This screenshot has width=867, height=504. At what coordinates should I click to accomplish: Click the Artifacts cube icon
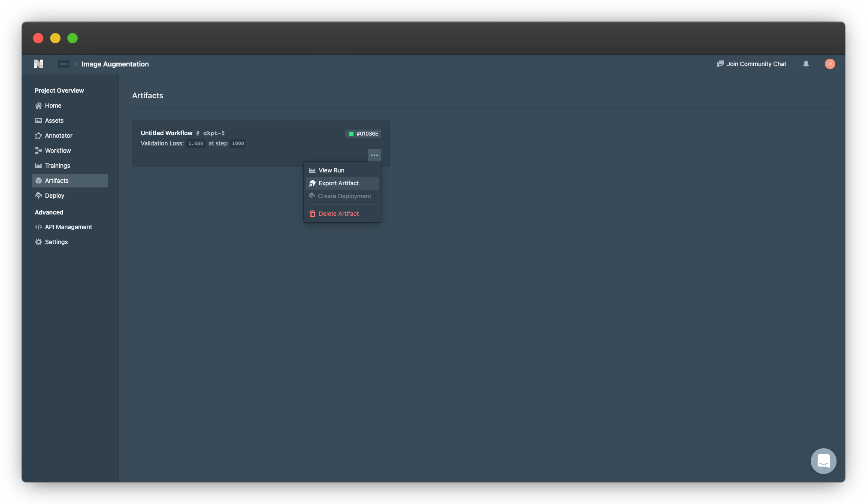coord(39,181)
